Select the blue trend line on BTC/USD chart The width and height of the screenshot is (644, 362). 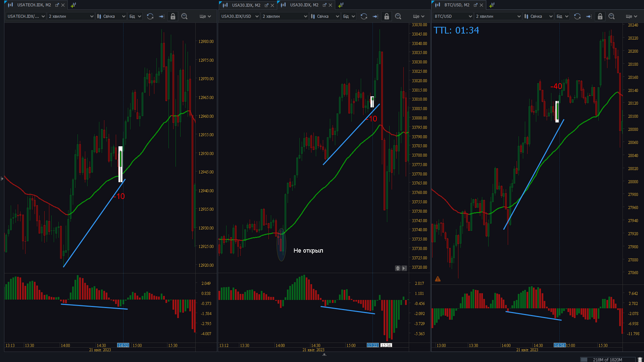point(534,174)
